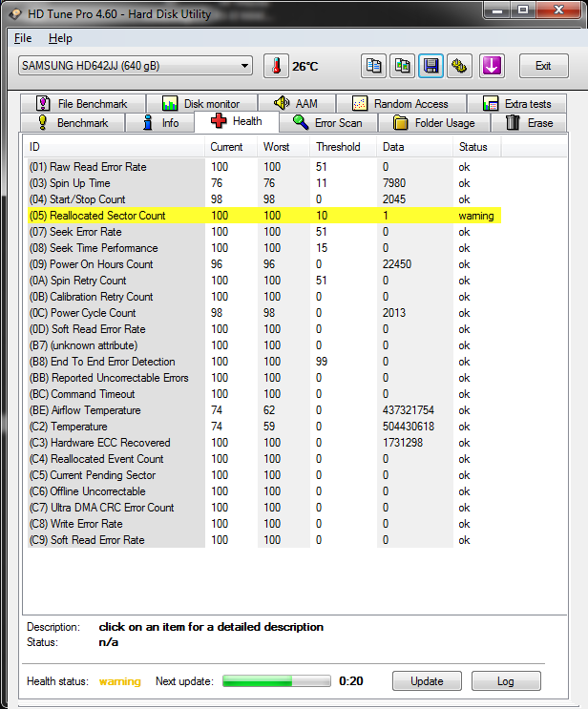
Task: Click the copy screenshot icon
Action: tap(402, 66)
